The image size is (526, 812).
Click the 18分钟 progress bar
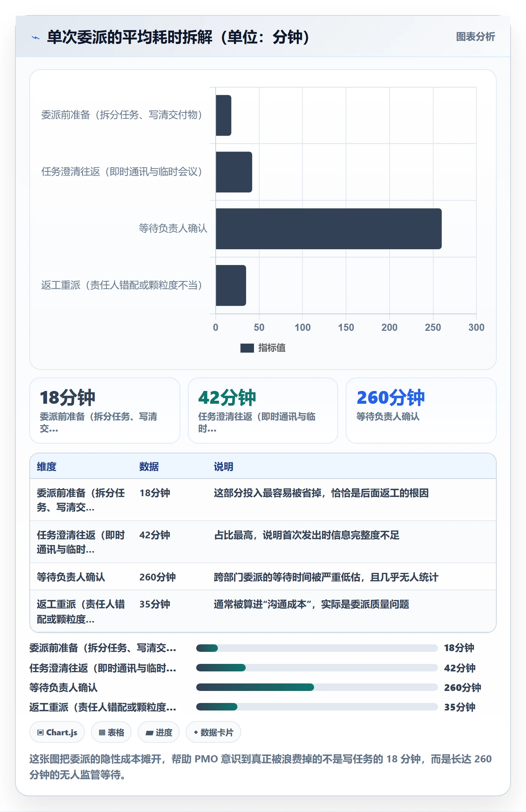317,648
